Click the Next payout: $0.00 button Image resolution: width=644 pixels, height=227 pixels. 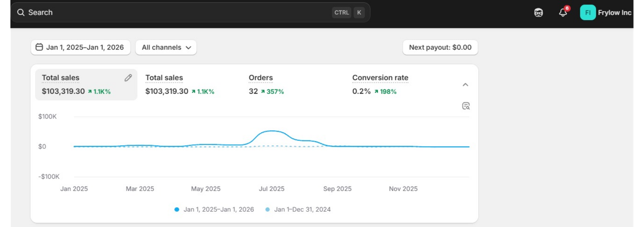tap(440, 47)
